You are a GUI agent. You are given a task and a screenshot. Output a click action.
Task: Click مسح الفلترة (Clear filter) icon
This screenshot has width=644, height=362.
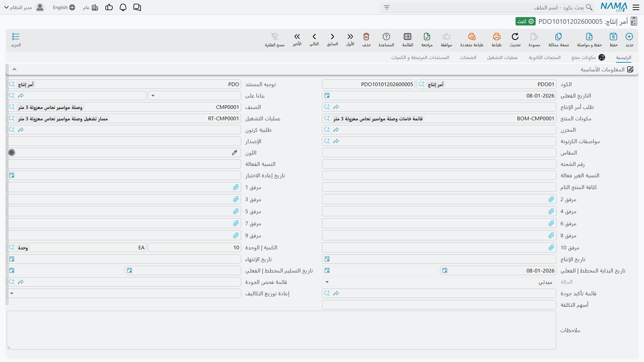pyautogui.click(x=275, y=37)
